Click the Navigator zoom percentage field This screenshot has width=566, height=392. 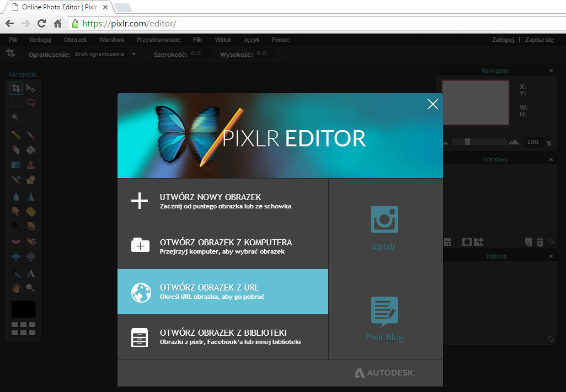click(534, 142)
